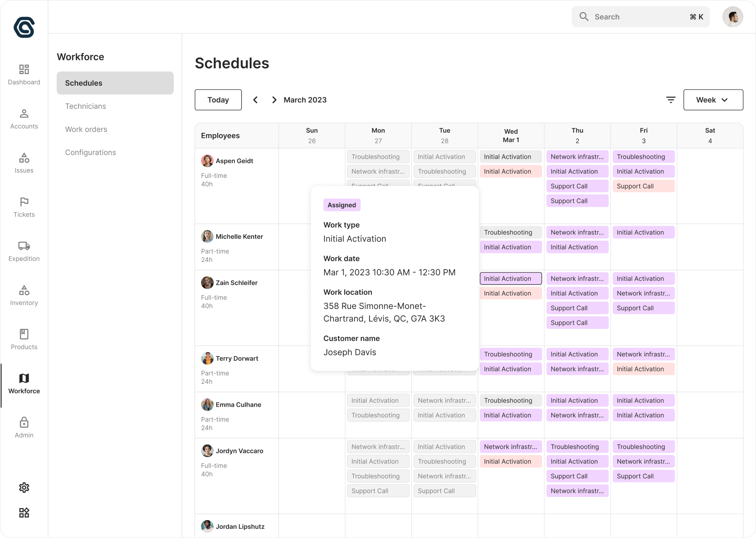The width and height of the screenshot is (756, 538).
Task: Open the Dashboard section
Action: [24, 74]
